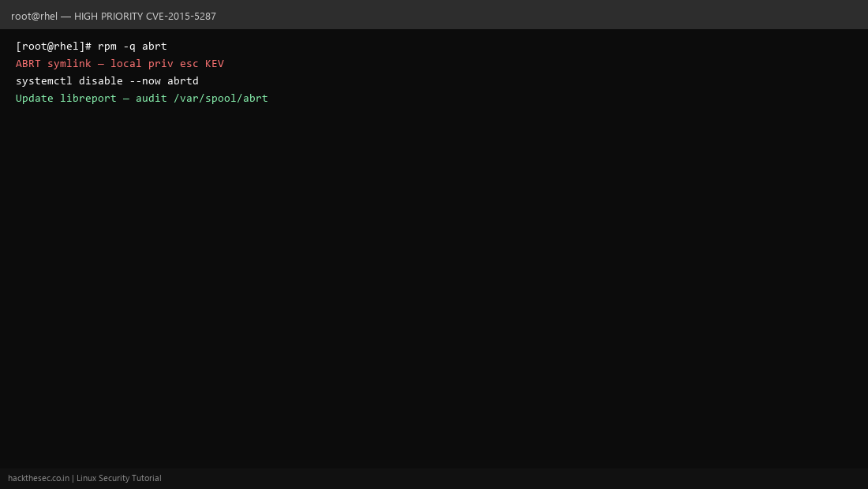Click the disable argument after systemctl
868x489 pixels.
[x=101, y=80]
